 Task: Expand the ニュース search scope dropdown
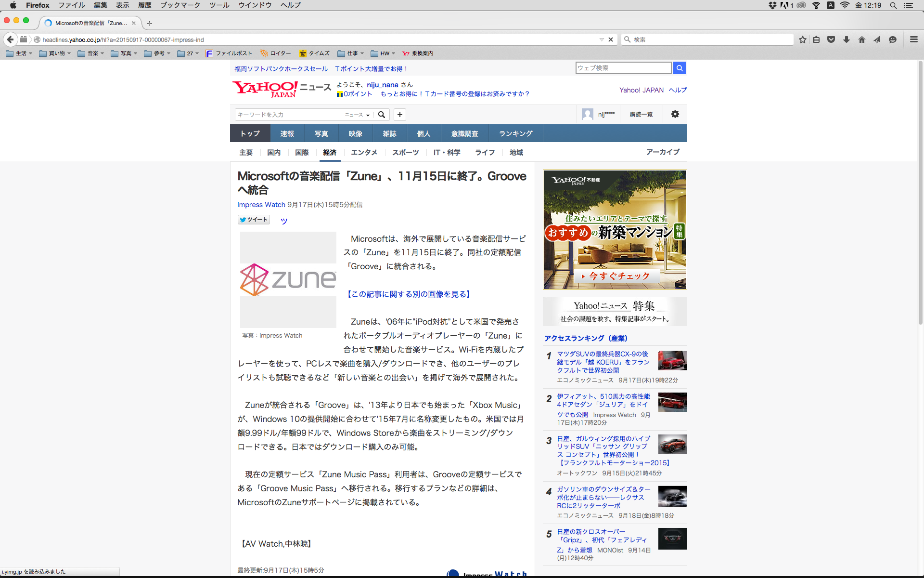357,115
